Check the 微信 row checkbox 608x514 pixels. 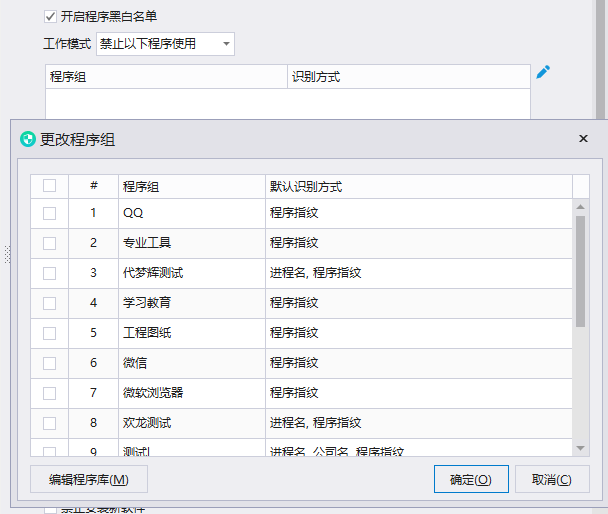[x=49, y=363]
